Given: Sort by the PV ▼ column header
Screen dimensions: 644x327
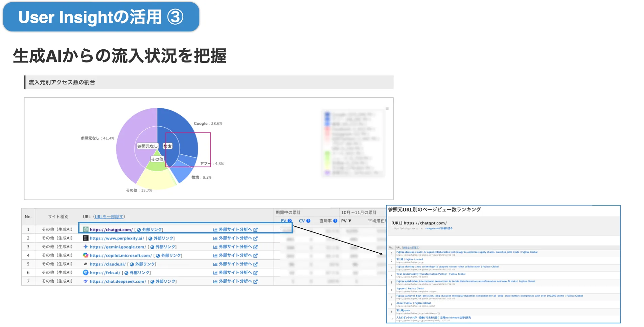Looking at the screenshot, I should (x=346, y=221).
